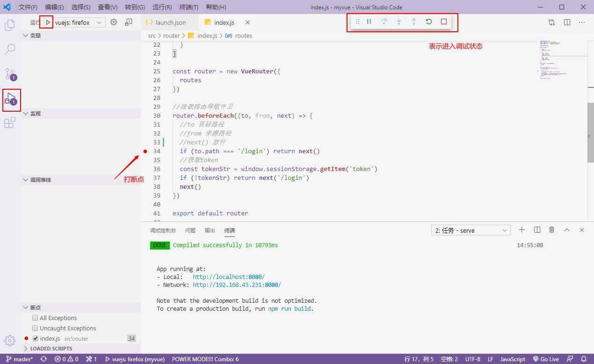Pause execution in the debug toolbar
Viewport: 594px width, 364px height.
click(369, 21)
